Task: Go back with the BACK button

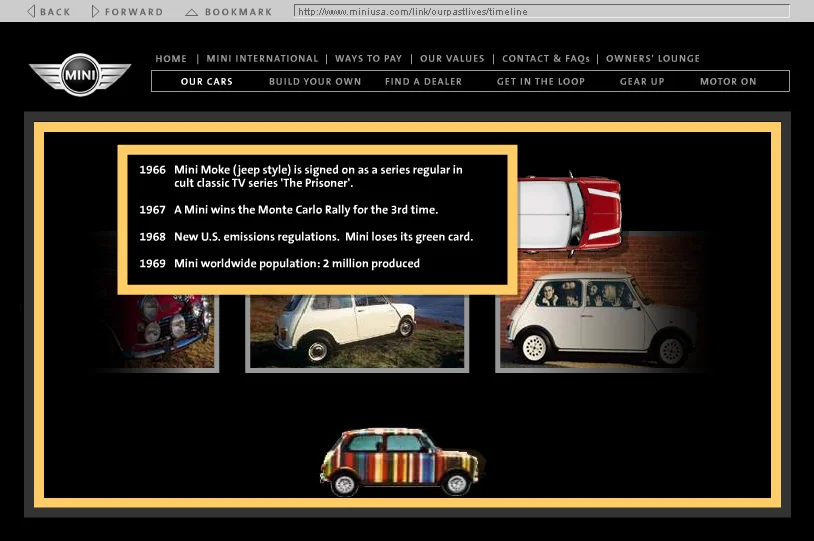Action: click(49, 11)
